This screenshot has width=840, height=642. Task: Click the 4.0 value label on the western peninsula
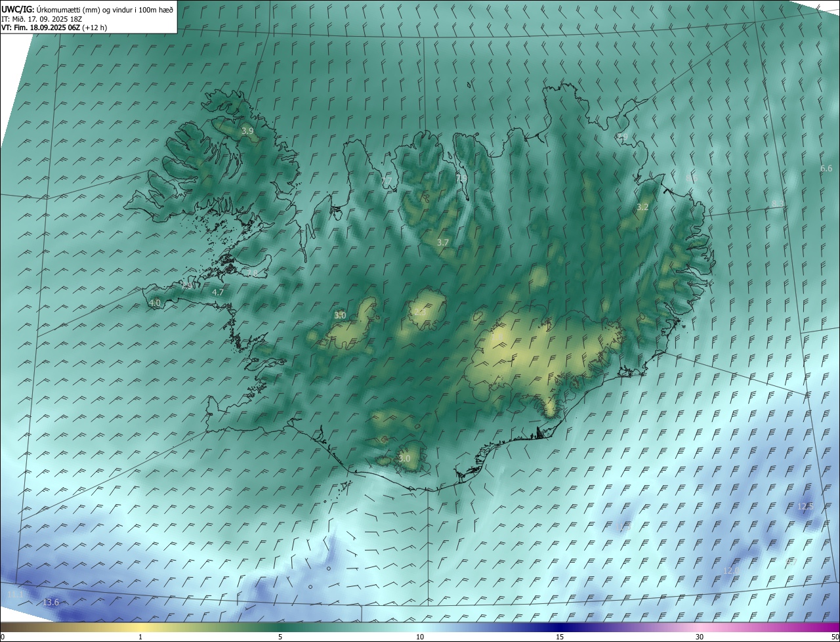coord(155,303)
